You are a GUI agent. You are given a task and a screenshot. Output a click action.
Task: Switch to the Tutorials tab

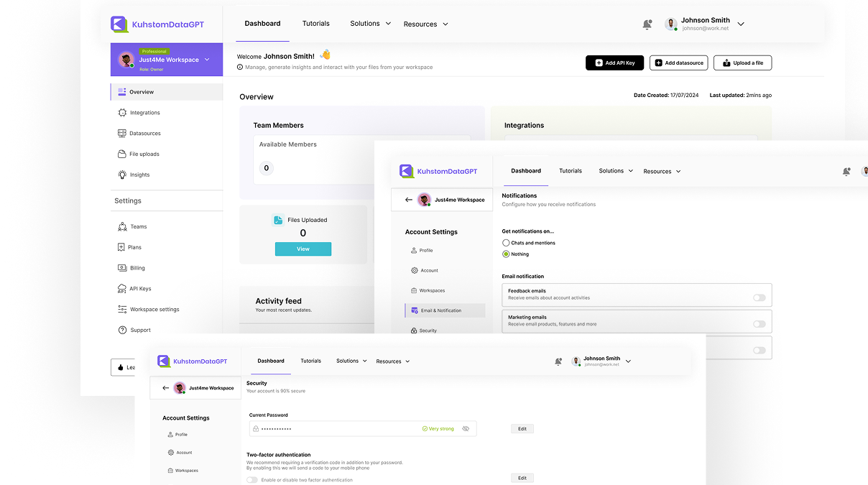point(315,23)
